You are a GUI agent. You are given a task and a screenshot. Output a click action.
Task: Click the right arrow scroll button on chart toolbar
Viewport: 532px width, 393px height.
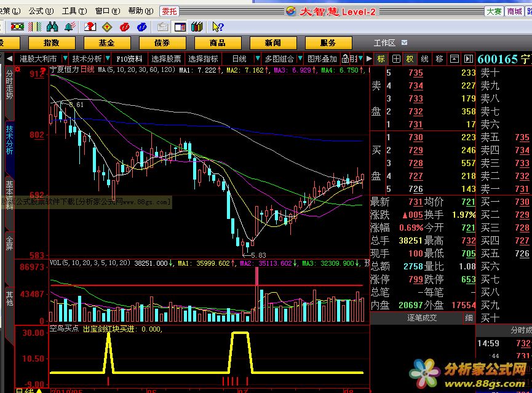pyautogui.click(x=369, y=59)
